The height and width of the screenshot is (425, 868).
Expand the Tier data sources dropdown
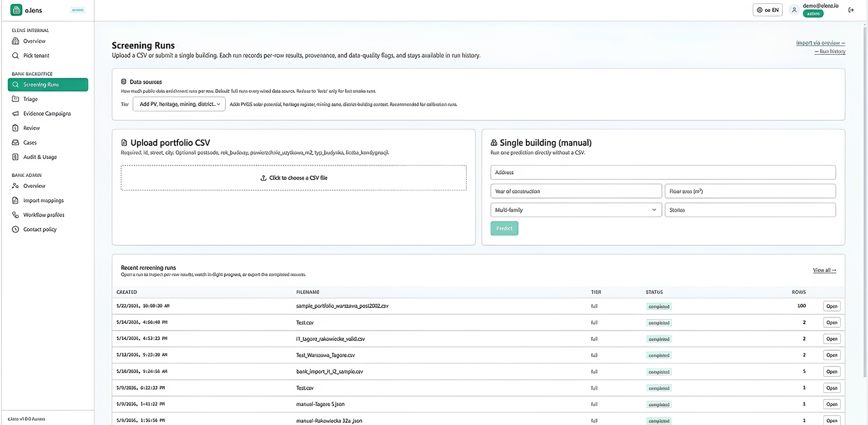[179, 104]
